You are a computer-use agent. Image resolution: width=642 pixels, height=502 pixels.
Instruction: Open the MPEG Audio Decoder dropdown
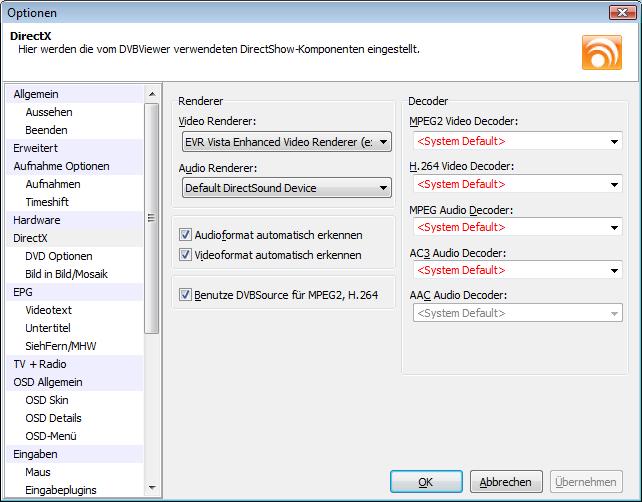point(518,227)
